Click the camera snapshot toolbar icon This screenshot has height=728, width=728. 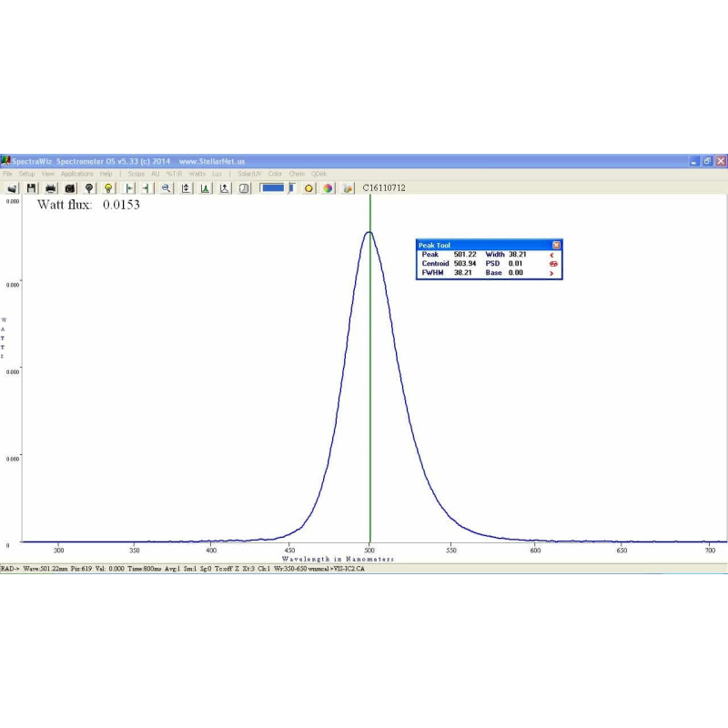(69, 188)
